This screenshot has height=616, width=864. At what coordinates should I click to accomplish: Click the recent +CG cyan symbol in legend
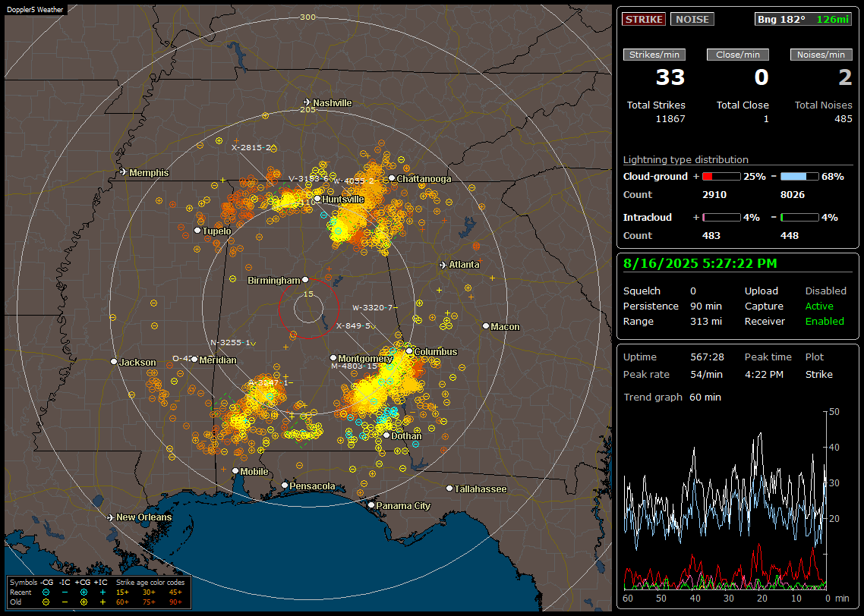click(84, 592)
